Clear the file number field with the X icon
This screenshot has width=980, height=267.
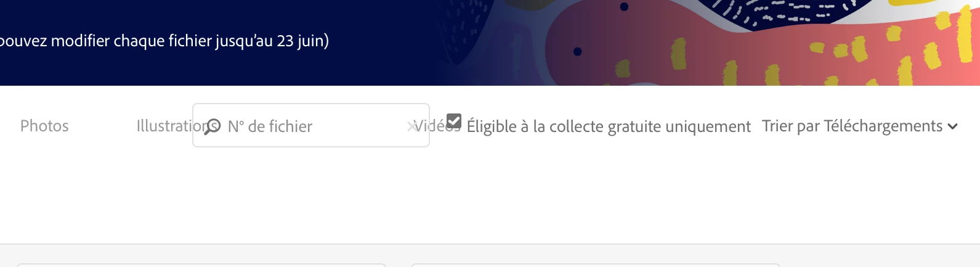click(x=411, y=126)
